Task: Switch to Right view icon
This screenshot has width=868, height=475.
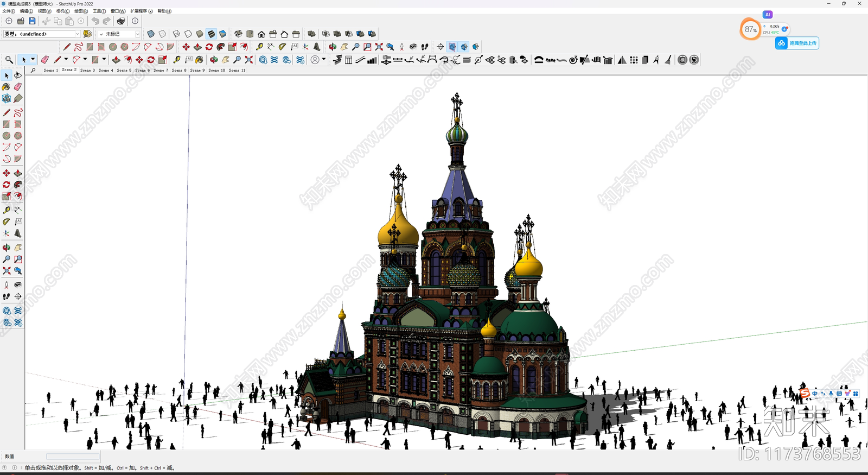Action: pos(273,34)
